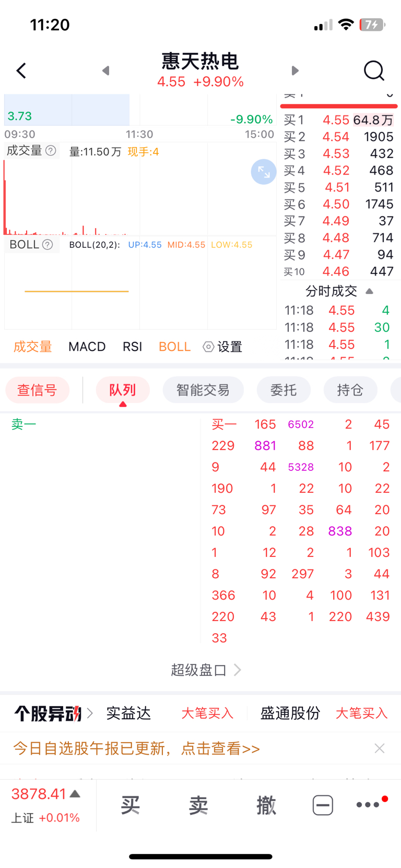The height and width of the screenshot is (868, 401).
Task: Open the 智能交易 tab
Action: pyautogui.click(x=203, y=390)
